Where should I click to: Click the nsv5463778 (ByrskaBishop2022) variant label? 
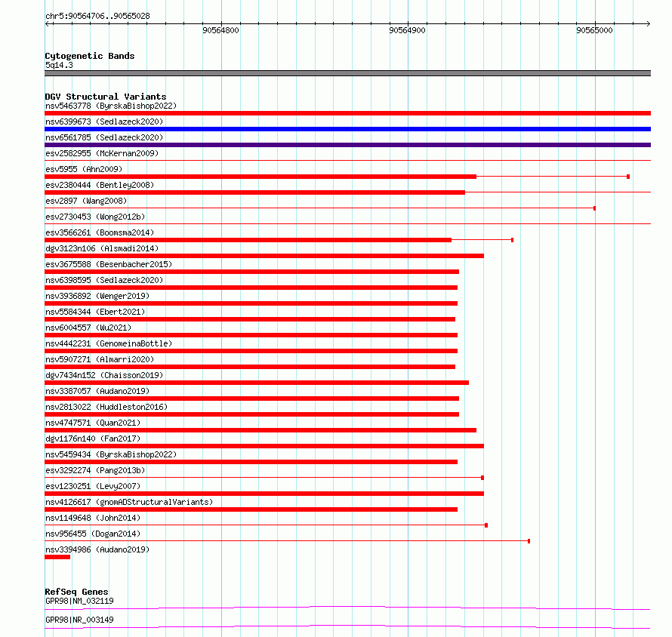pyautogui.click(x=111, y=106)
